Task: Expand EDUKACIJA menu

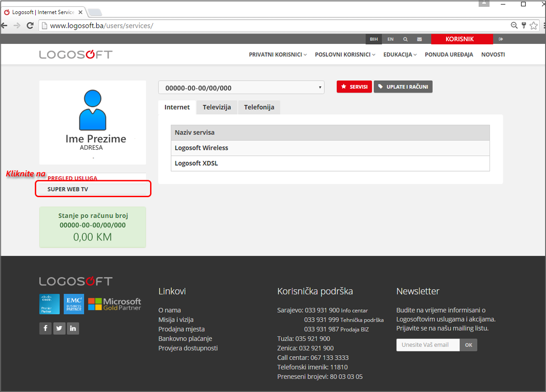Action: (x=400, y=55)
